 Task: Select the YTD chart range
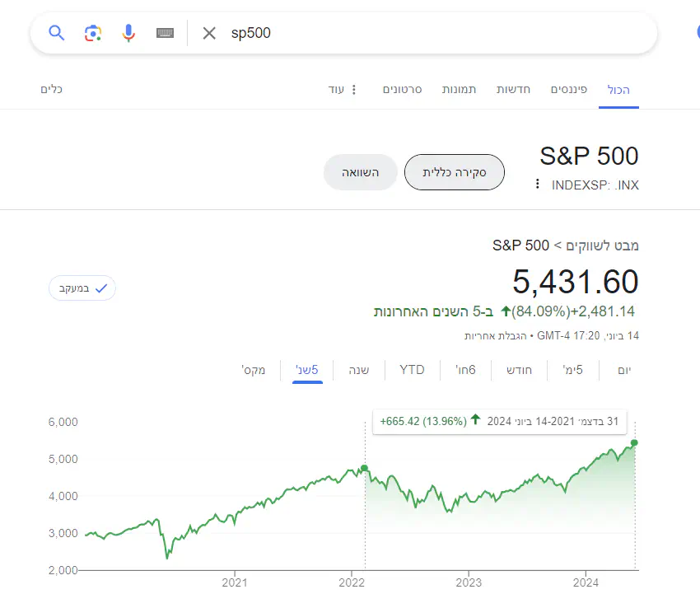412,370
